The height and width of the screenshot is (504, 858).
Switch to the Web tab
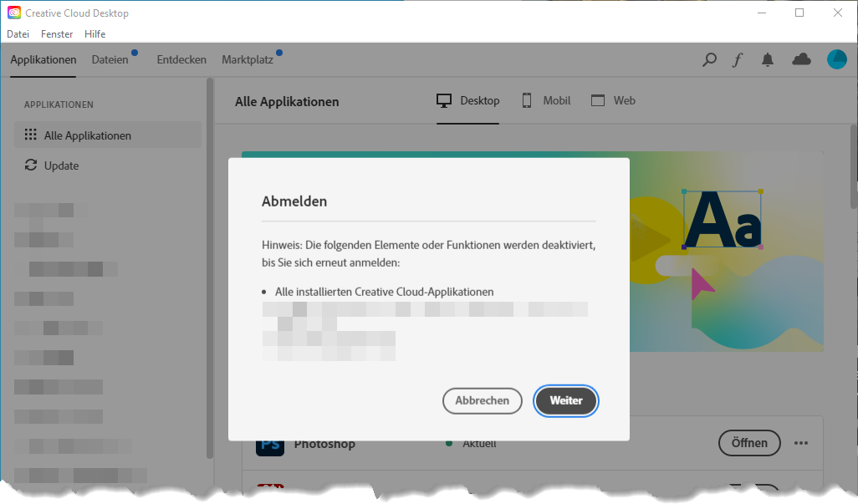pos(613,101)
